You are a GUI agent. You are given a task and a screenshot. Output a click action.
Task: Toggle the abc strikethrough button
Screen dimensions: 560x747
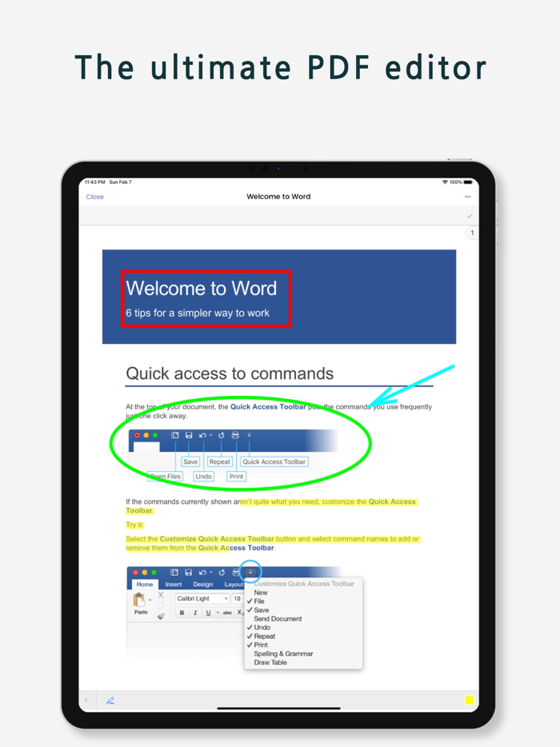coord(227,613)
